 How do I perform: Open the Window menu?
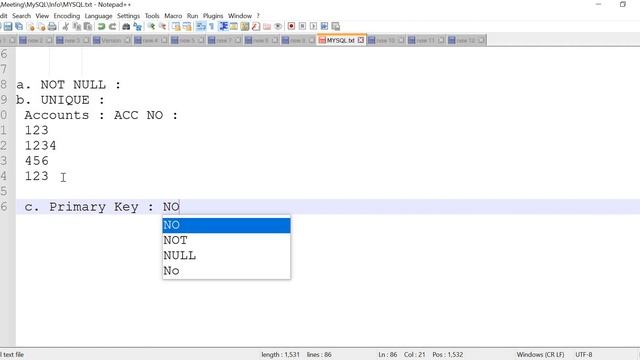240,16
